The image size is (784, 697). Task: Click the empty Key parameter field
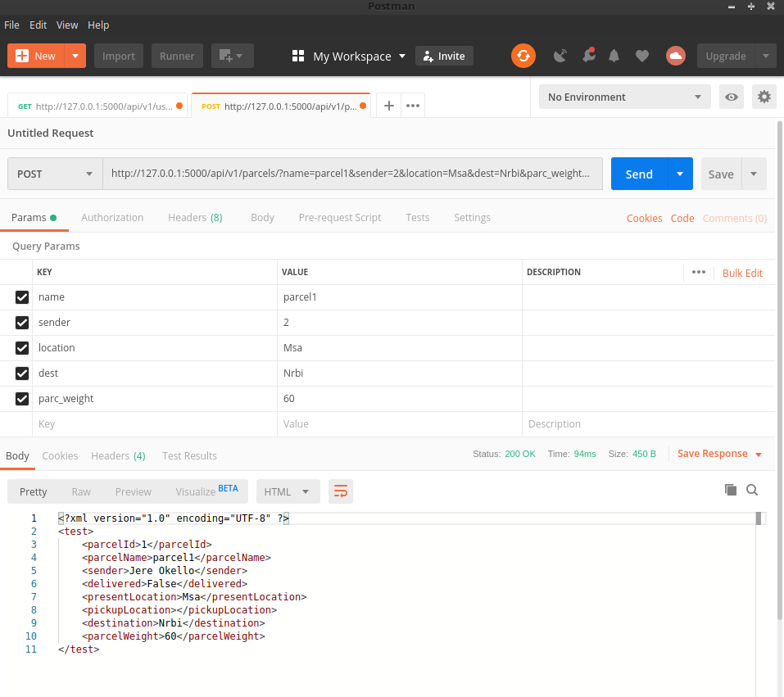[x=155, y=424]
